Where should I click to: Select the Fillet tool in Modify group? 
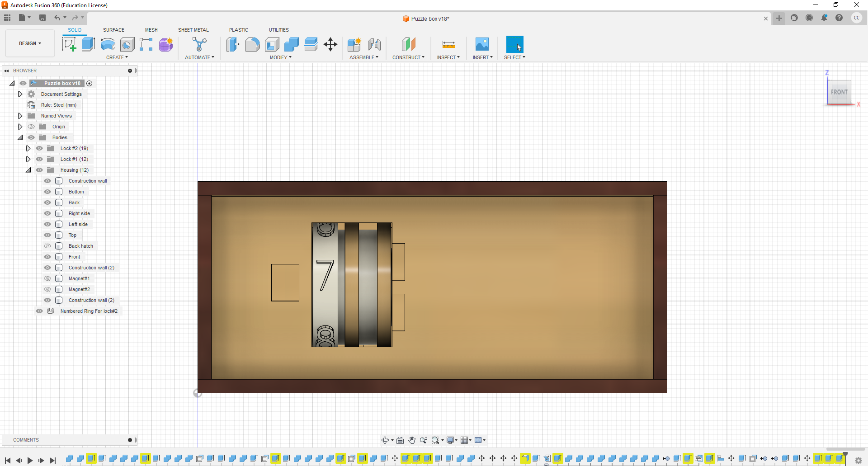(x=252, y=44)
